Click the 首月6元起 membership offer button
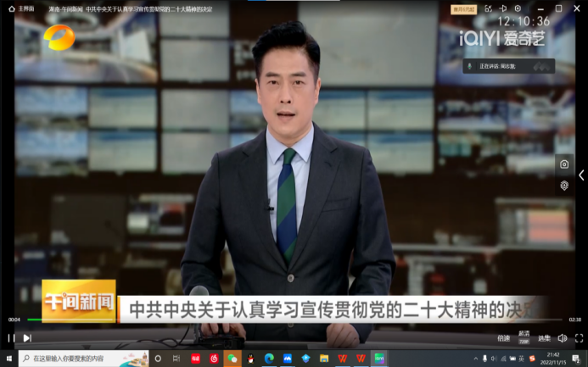588x367 pixels. coord(464,8)
